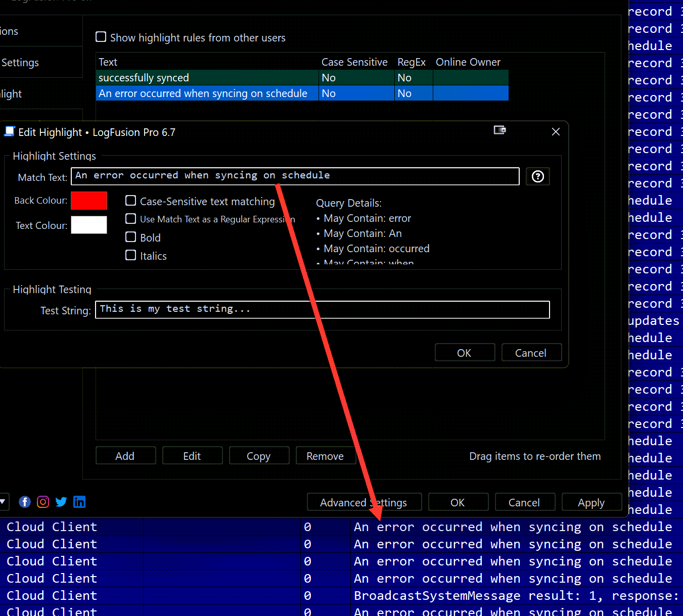Toggle Use Match Text as Regular Expression
The height and width of the screenshot is (616, 683).
(131, 219)
